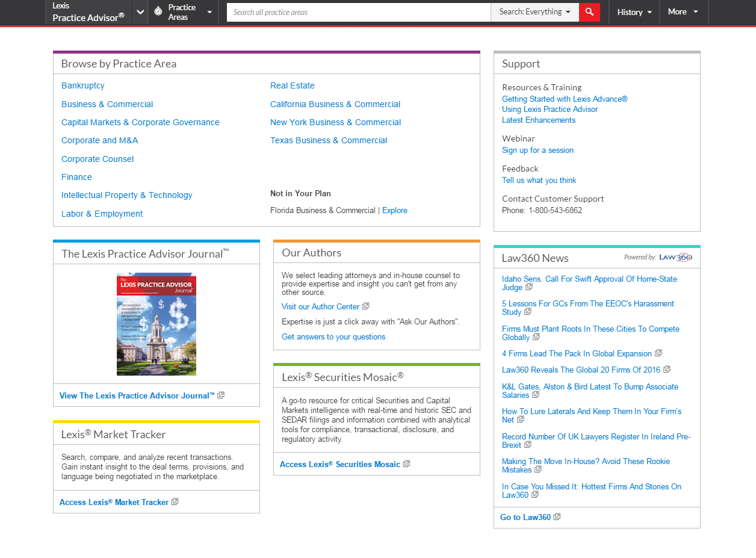Click external-link icon after Idaho Sens. headline

click(529, 287)
